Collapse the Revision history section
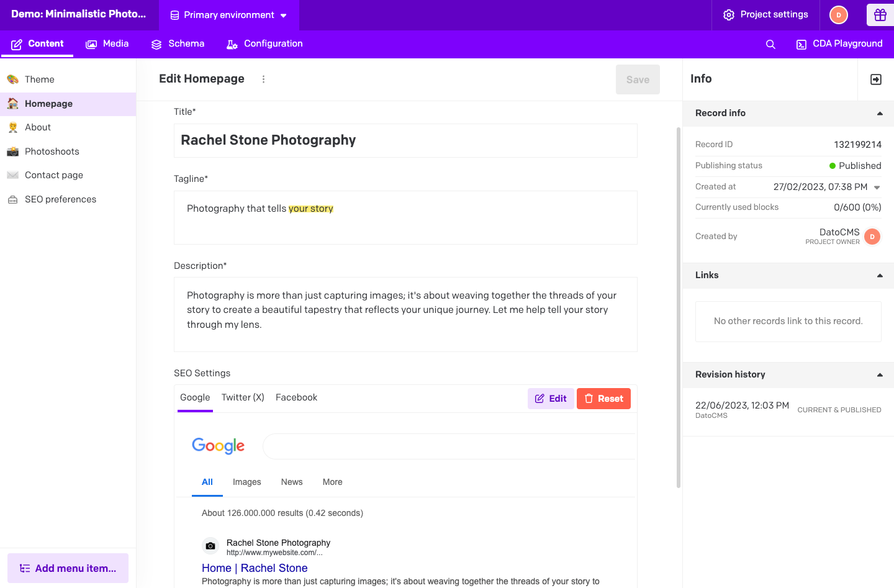The image size is (894, 588). [x=880, y=374]
